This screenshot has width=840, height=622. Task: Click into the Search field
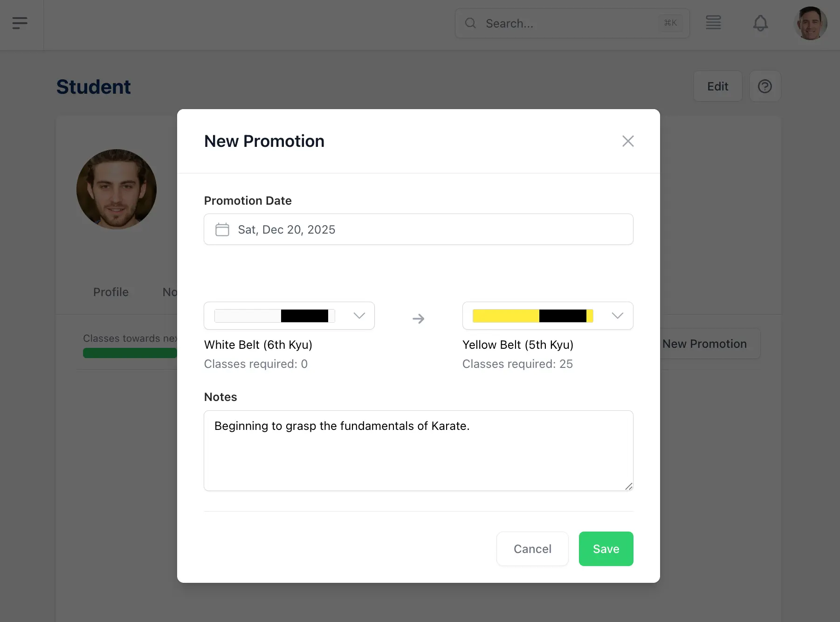pos(569,23)
